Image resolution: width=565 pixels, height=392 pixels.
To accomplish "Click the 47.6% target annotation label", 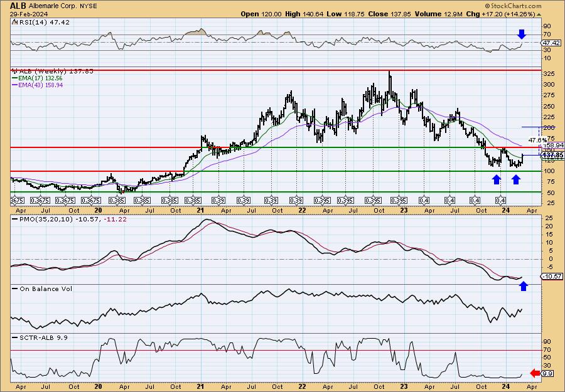I will pyautogui.click(x=537, y=140).
